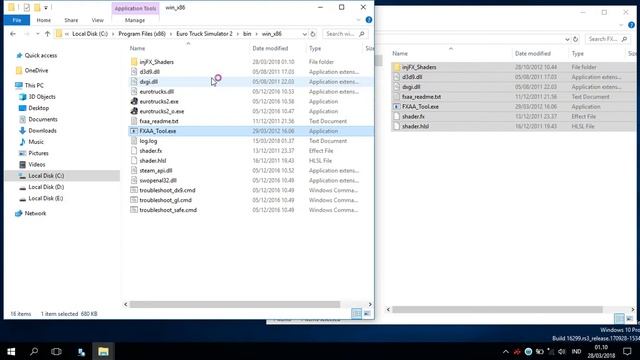Open Music in navigation pane
Screen dimensions: 640x360
tap(36, 142)
